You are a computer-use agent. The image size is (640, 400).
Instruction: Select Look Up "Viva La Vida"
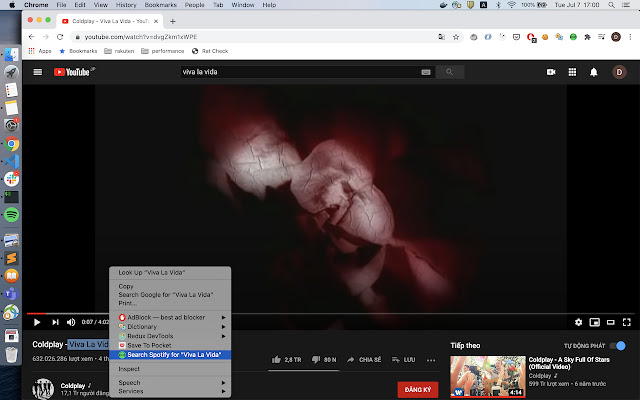(170, 273)
